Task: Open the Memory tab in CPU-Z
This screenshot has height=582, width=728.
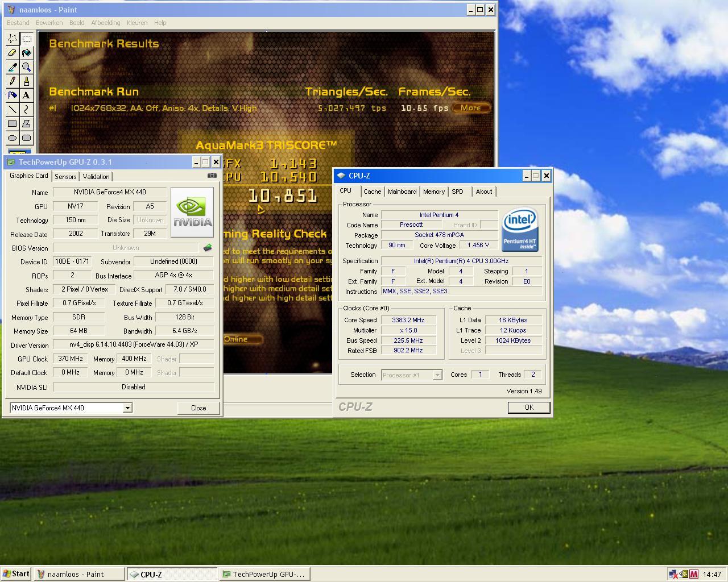Action: point(434,192)
